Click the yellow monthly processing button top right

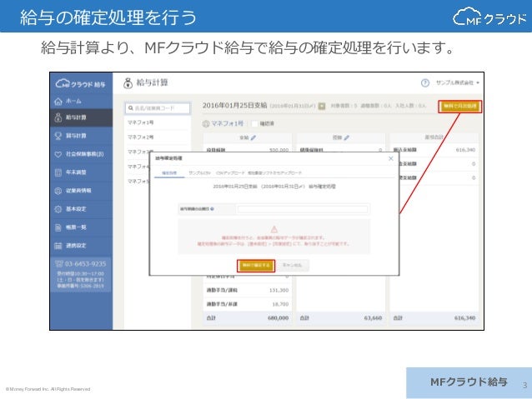tap(460, 107)
